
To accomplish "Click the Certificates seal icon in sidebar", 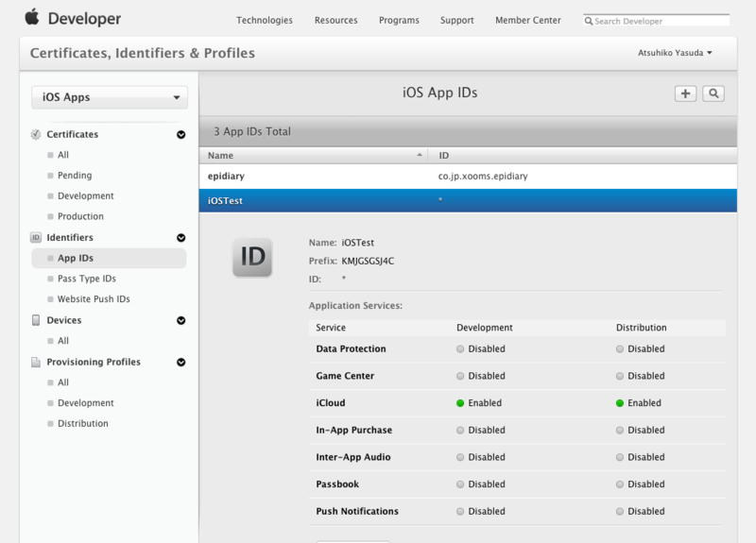I will (36, 134).
